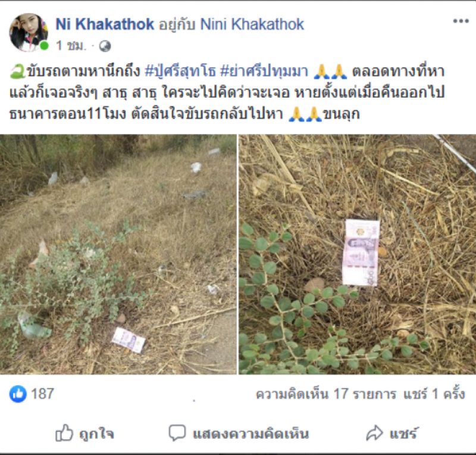The height and width of the screenshot is (455, 476).
Task: Open the 1 ชม. post timestamp
Action: click(71, 46)
